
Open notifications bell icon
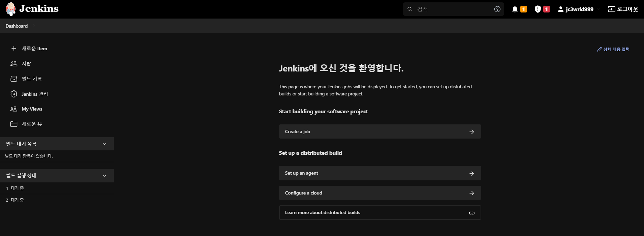click(x=515, y=9)
